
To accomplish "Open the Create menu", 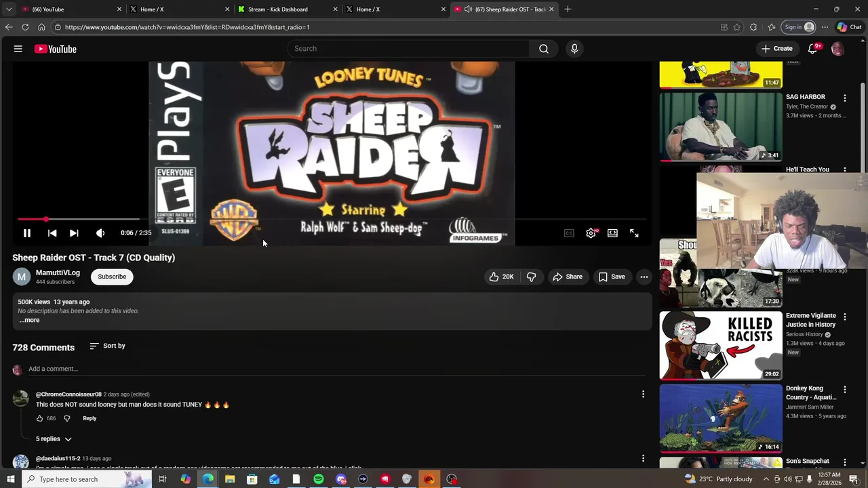I will (x=777, y=49).
